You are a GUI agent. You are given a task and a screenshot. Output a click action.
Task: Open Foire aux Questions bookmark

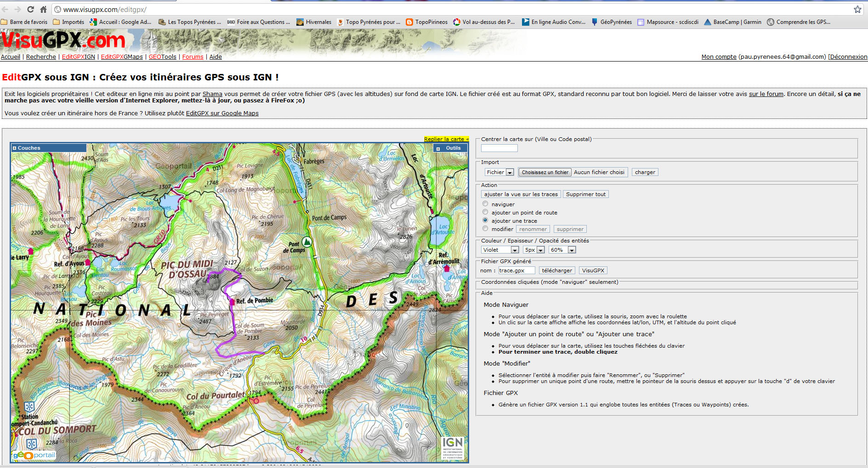(259, 22)
